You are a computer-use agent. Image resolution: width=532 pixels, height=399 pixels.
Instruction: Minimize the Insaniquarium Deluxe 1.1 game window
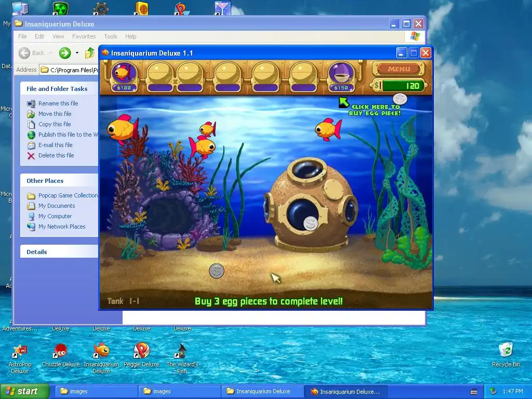coord(402,53)
